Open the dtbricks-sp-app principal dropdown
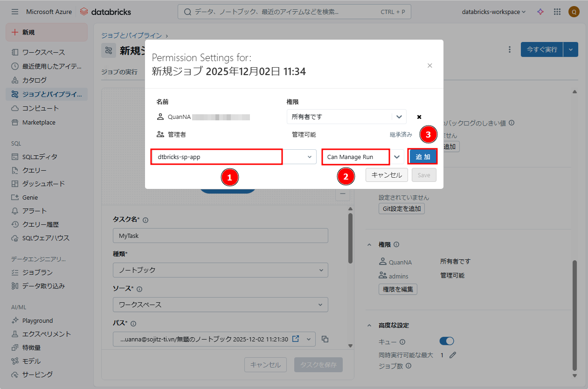This screenshot has height=389, width=588. tap(309, 157)
